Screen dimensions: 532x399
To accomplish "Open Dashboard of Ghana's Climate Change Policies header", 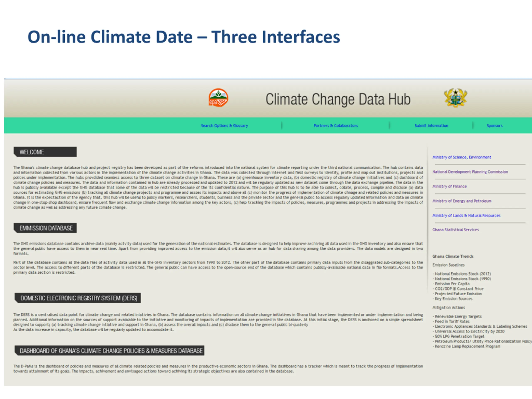I will pyautogui.click(x=110, y=351).
